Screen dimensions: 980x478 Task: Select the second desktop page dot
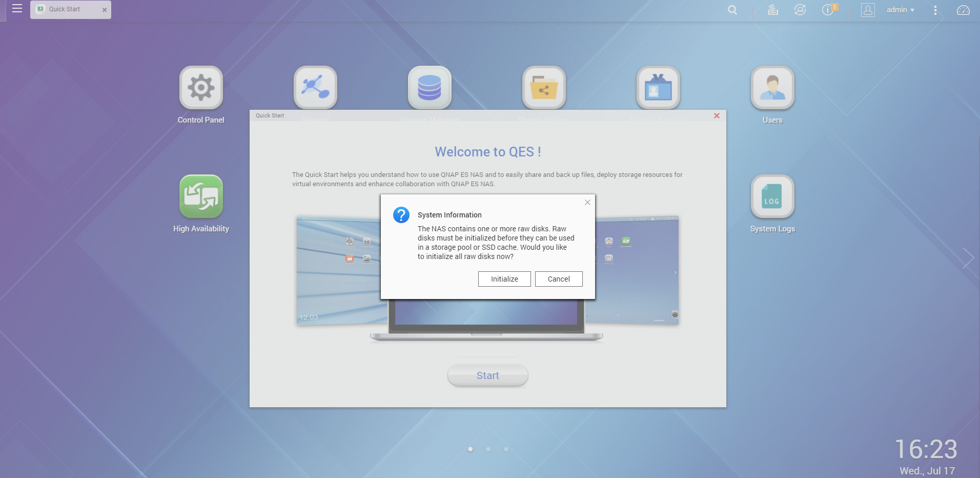[x=488, y=449]
